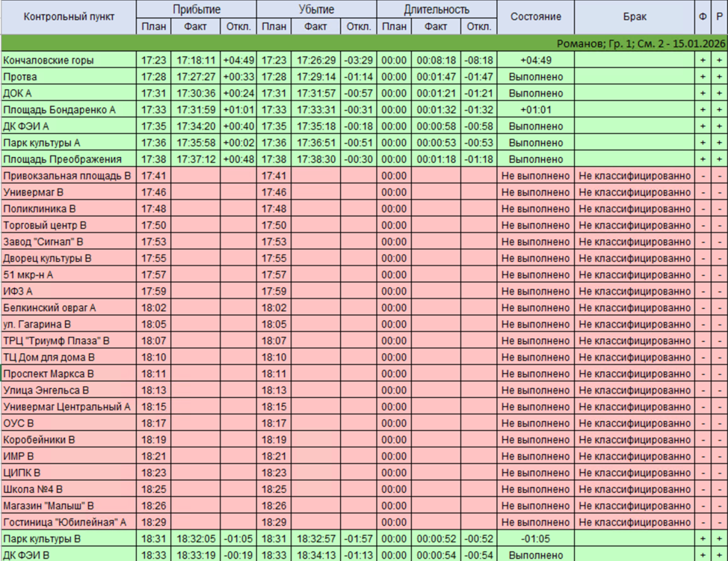
Task: Click the "Прибытие" group header
Action: point(196,9)
